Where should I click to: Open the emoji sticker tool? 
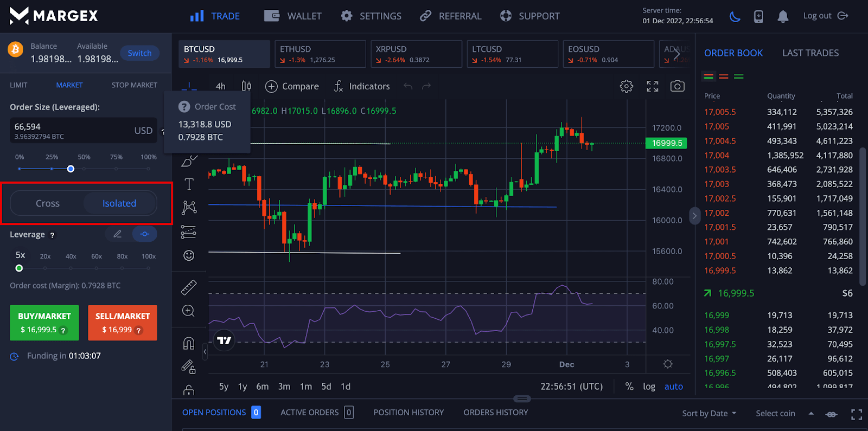click(189, 255)
